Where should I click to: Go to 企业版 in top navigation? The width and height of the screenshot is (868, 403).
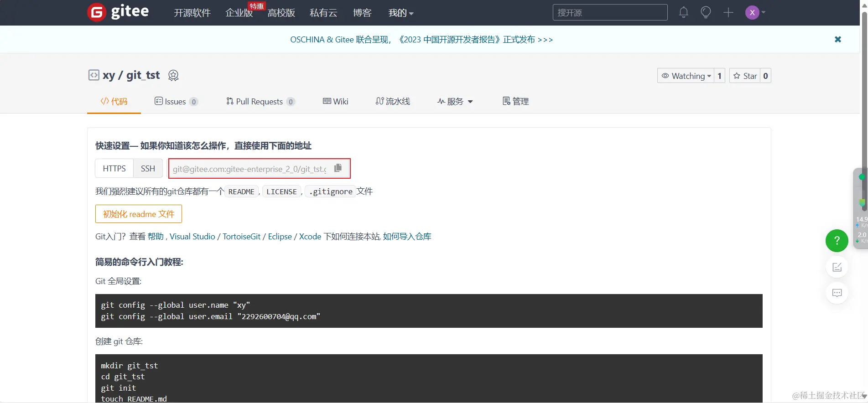[x=239, y=13]
